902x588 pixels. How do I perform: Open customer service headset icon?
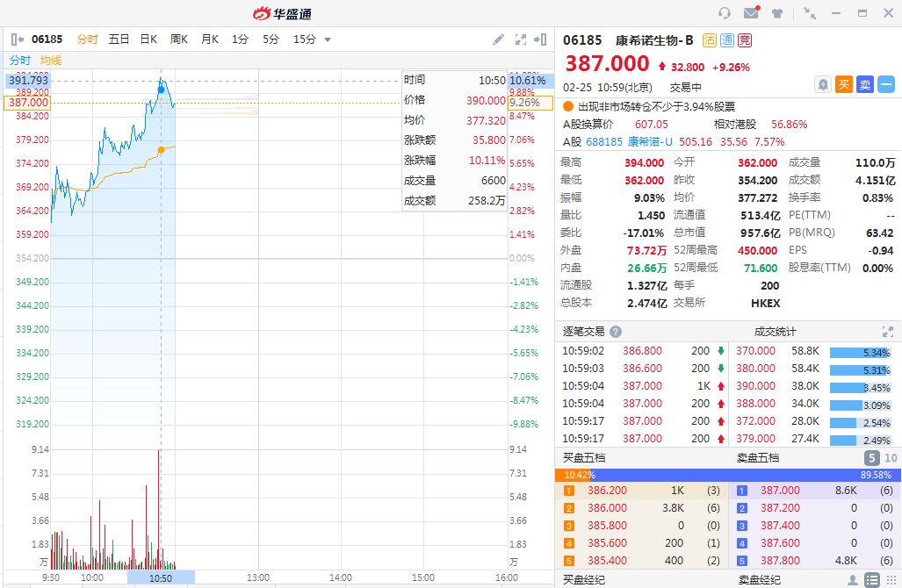tap(725, 13)
